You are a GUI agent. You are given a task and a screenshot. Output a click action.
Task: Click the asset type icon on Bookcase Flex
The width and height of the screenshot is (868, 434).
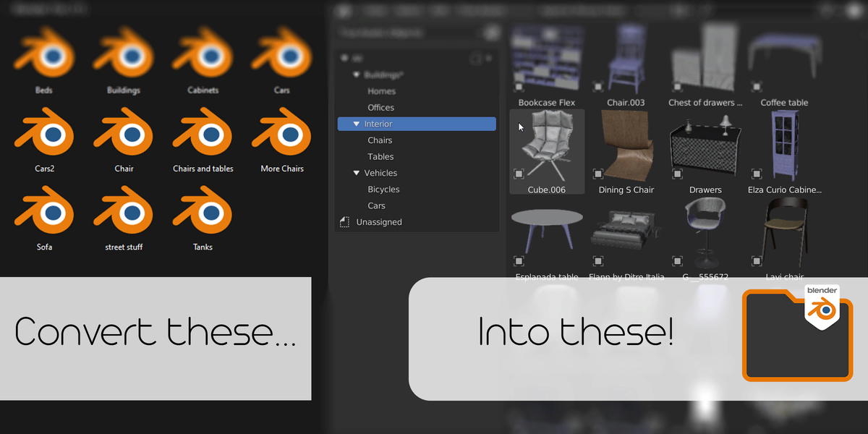[x=519, y=86]
